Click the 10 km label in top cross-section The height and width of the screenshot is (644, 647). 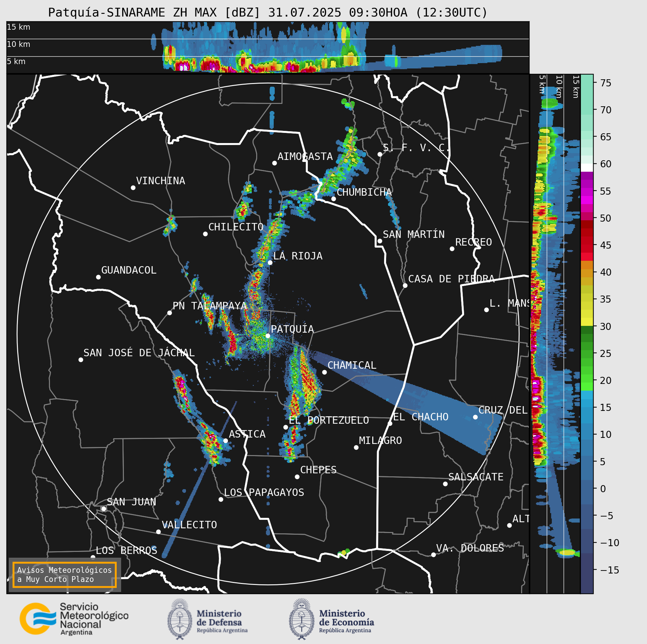(19, 44)
